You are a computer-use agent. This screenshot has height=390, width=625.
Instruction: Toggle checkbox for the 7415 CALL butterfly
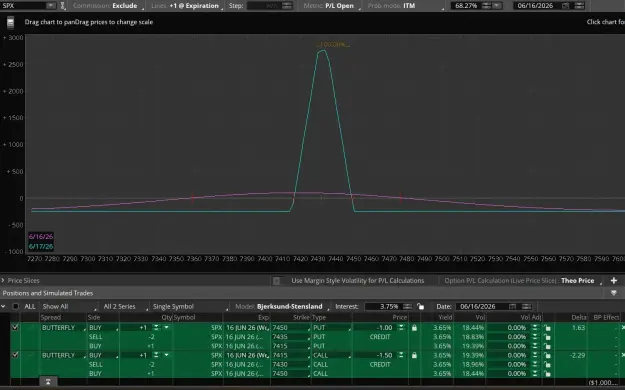tap(15, 355)
